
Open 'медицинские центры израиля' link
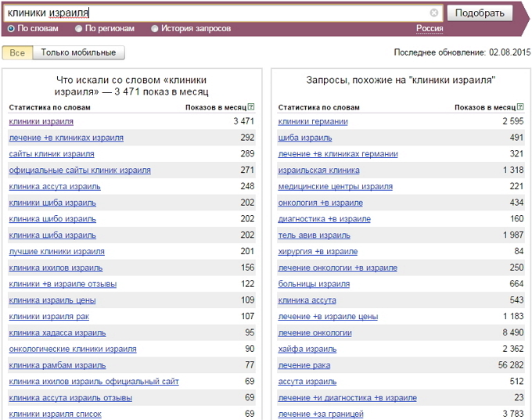point(335,187)
